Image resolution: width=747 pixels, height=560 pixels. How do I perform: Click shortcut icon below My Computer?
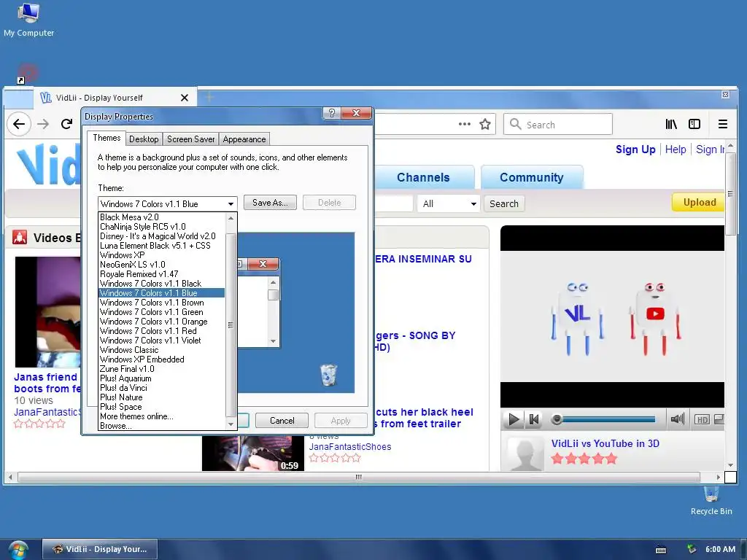26,74
